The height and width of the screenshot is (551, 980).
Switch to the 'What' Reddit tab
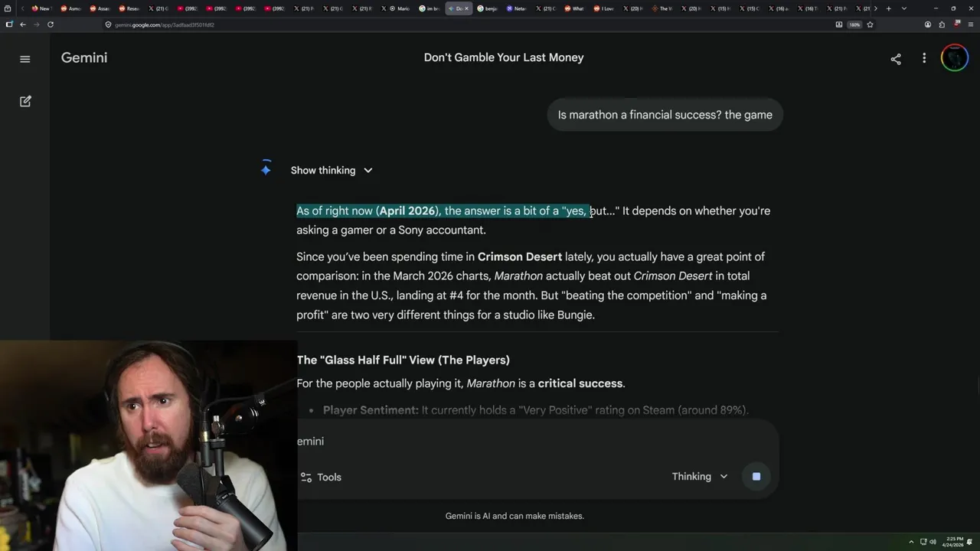point(574,8)
